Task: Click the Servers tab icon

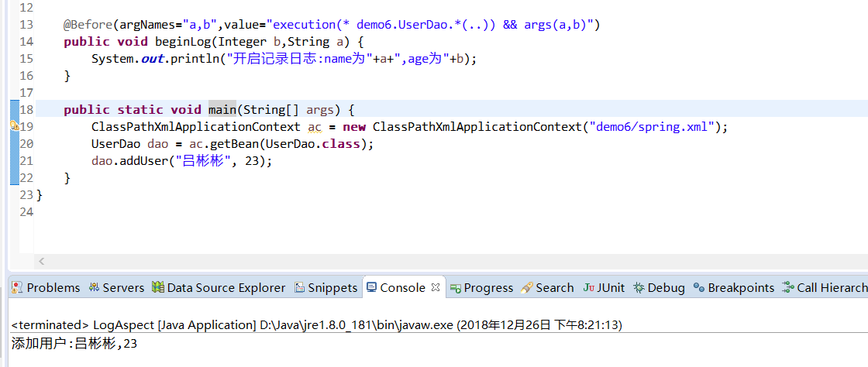Action: click(x=94, y=287)
